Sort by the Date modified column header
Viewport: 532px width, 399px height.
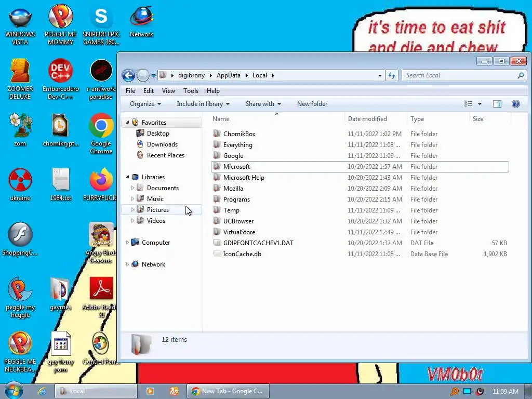pos(376,119)
